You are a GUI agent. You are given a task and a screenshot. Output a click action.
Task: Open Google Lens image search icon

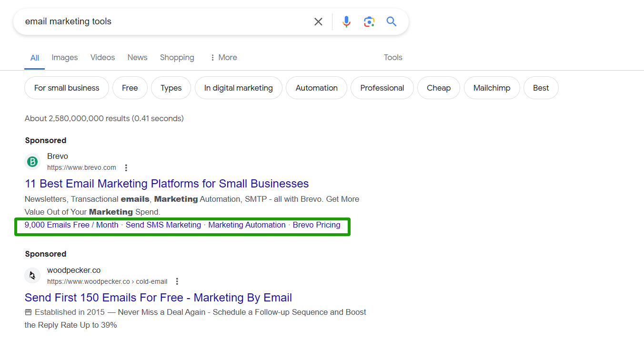point(369,21)
